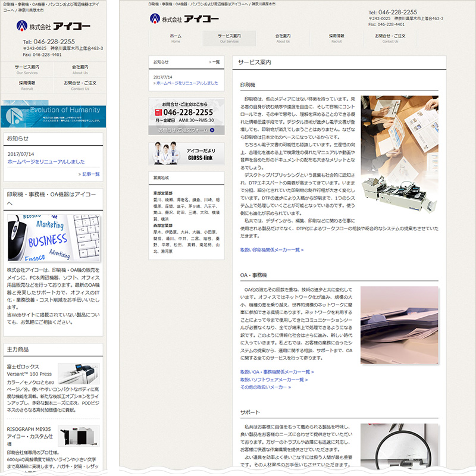Click the サービス案内 page title heading
This screenshot has height=476, width=476.
255,62
